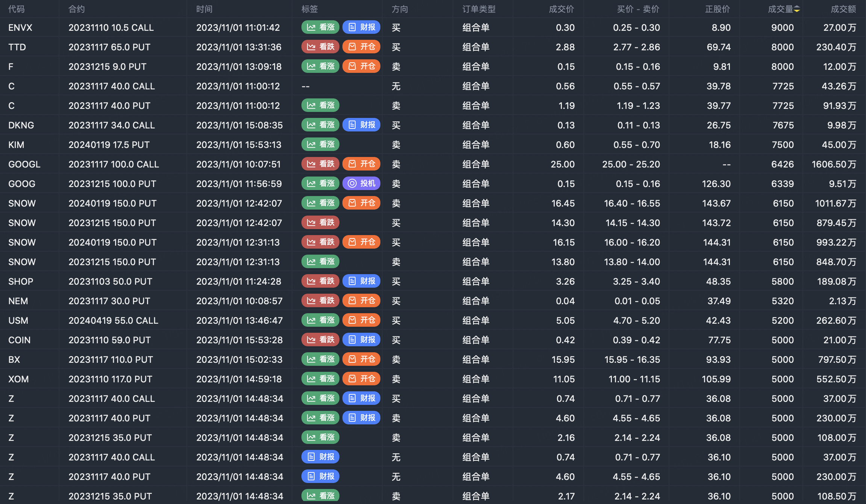This screenshot has width=866, height=504.
Task: Click 财报 tag in Z row with 36.10 and 4.60
Action: pos(320,476)
